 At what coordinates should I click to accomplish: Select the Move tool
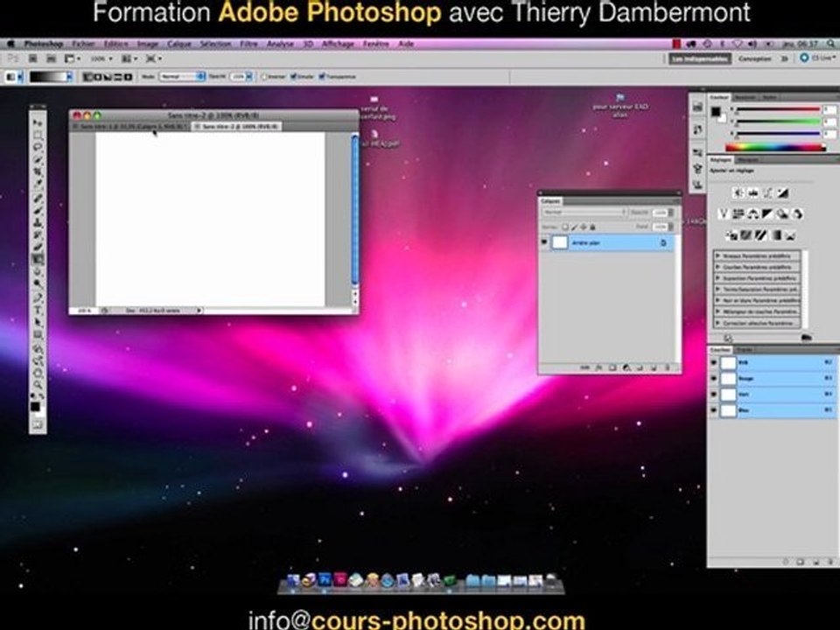[x=38, y=122]
